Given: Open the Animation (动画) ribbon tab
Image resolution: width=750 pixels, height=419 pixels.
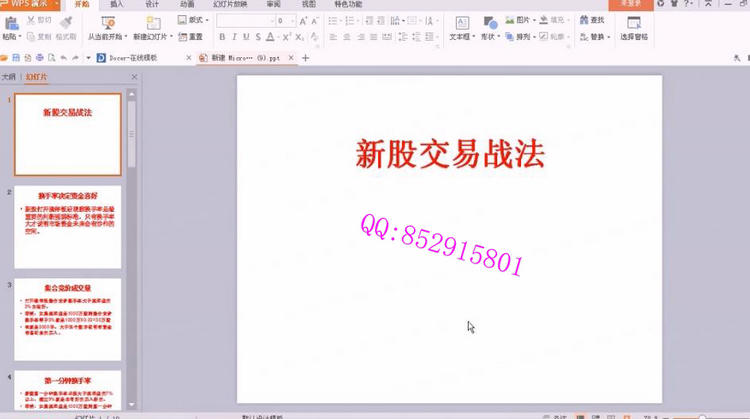Looking at the screenshot, I should point(187,4).
